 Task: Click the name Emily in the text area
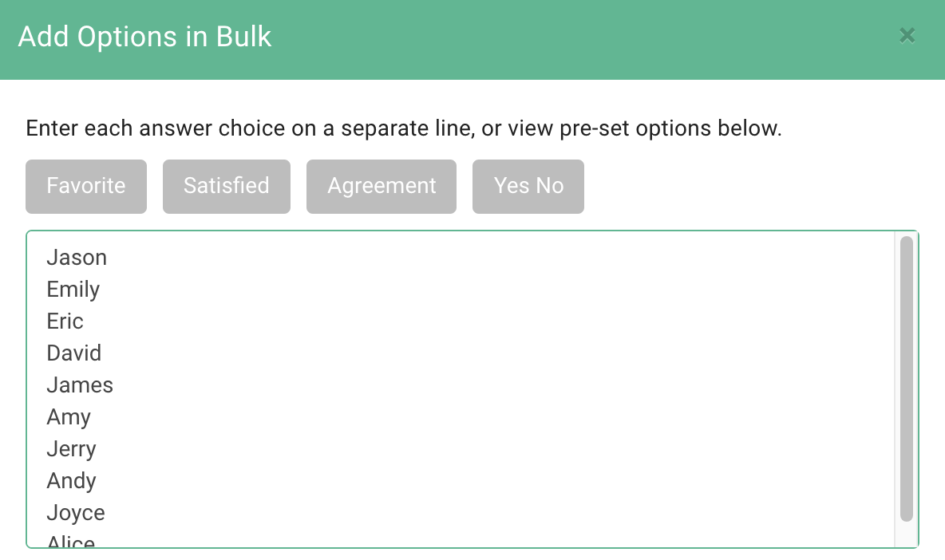click(73, 289)
